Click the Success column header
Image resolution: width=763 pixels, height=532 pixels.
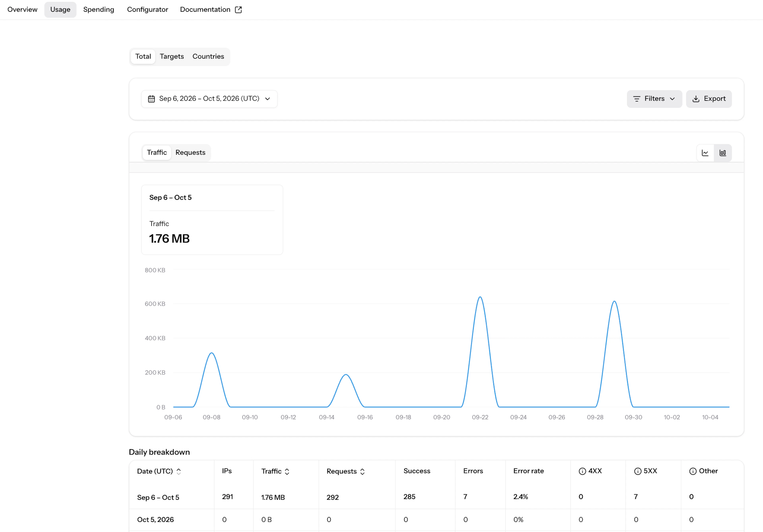(x=417, y=471)
